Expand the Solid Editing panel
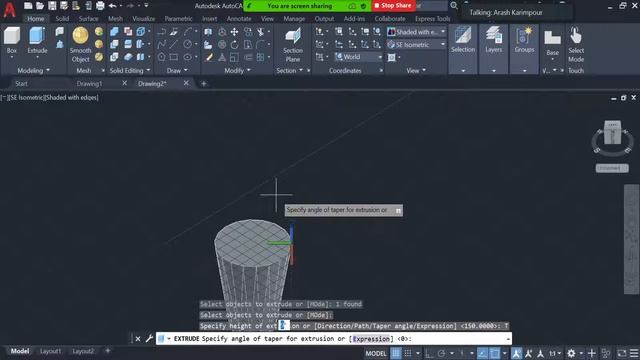The height and width of the screenshot is (360, 640). [129, 71]
